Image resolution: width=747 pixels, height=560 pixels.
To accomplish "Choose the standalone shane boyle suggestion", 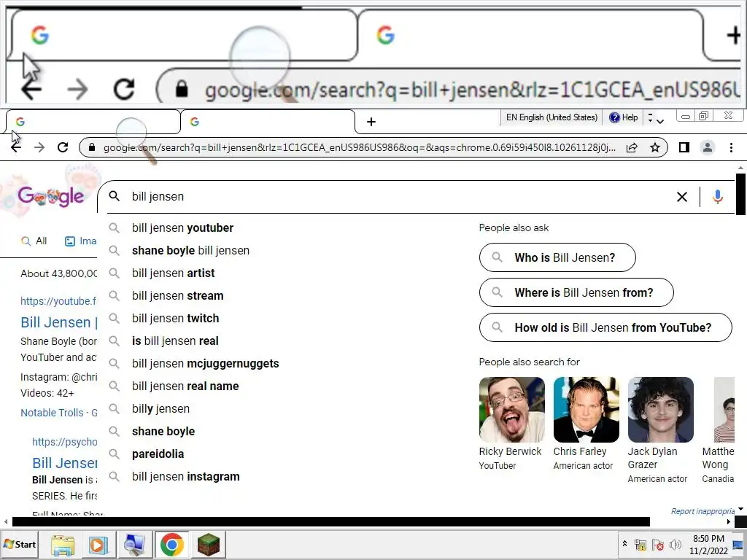I will coord(163,432).
